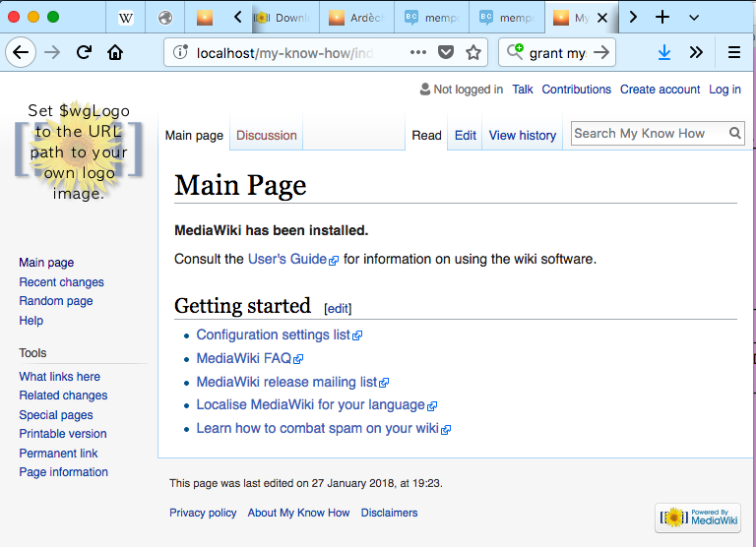Open the View history tab

[x=522, y=136]
